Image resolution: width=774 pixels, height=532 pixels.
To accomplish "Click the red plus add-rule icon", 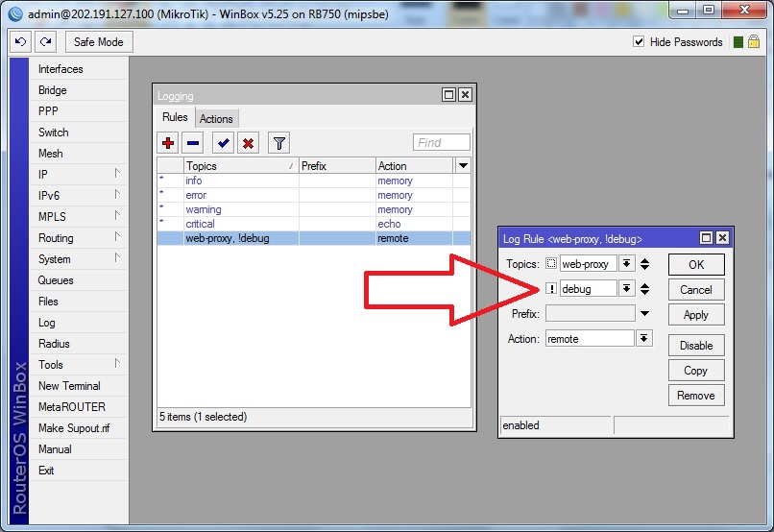I will click(168, 143).
